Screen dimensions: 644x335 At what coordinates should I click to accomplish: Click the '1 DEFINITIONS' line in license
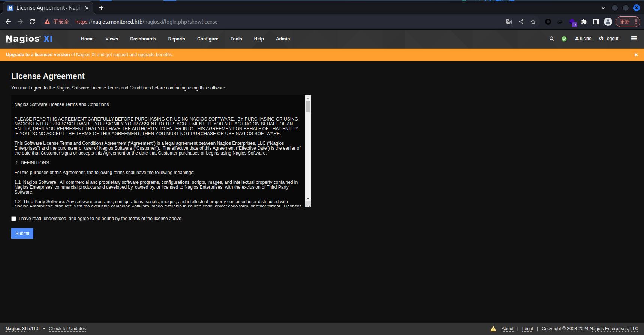point(32,163)
